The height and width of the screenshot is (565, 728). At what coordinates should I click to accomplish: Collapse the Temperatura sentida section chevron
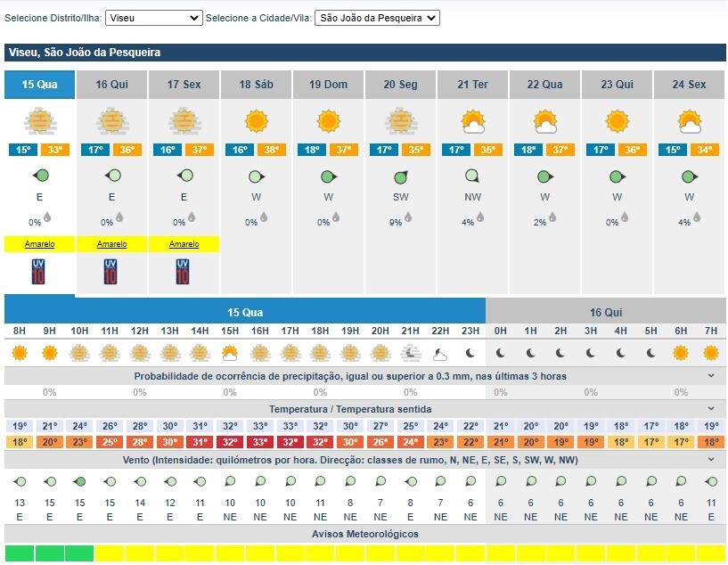[x=711, y=409]
